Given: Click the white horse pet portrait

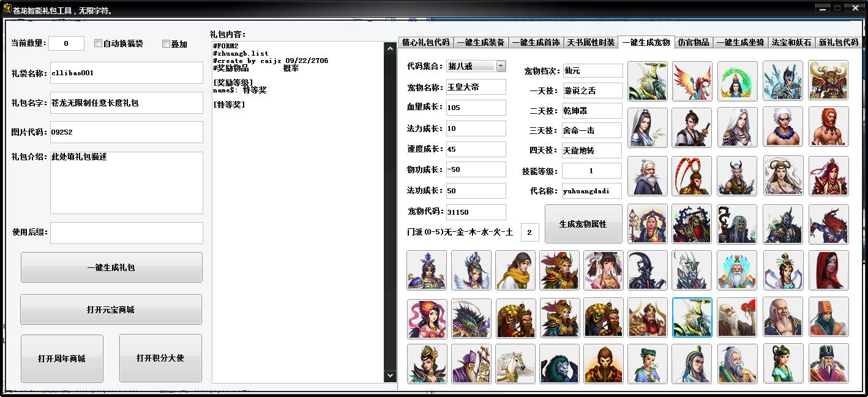Looking at the screenshot, I should coord(515,364).
